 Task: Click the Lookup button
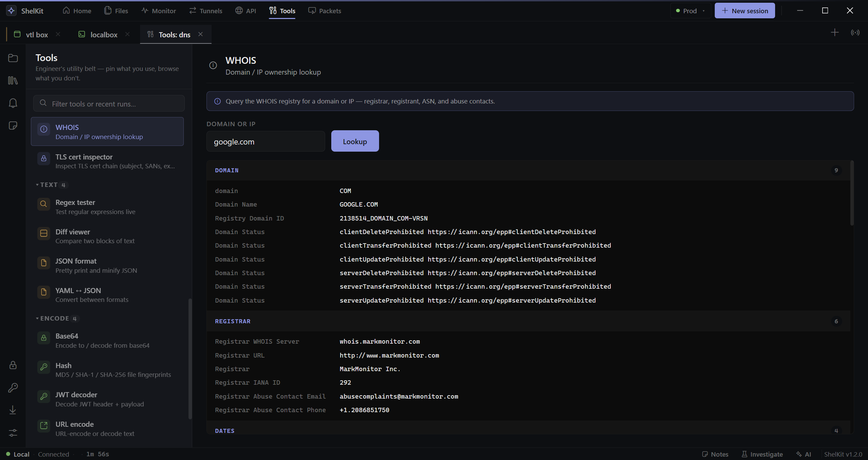355,141
